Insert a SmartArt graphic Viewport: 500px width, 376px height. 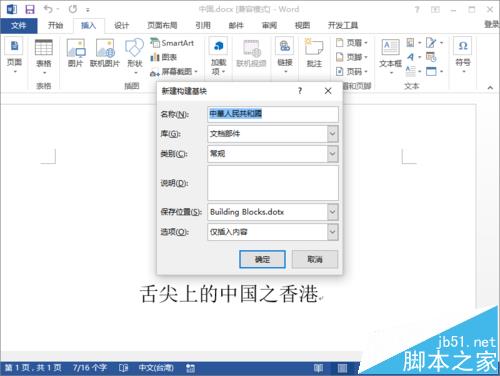172,43
